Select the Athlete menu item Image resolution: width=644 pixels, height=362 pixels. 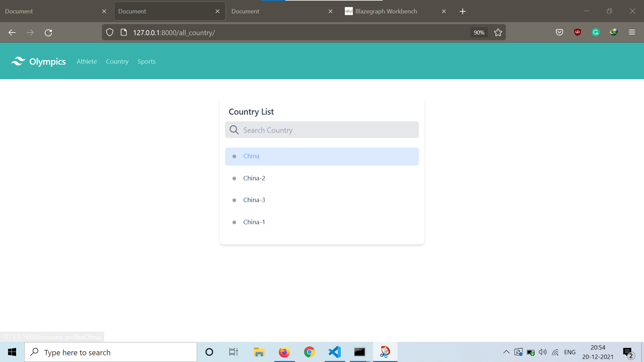coord(86,61)
